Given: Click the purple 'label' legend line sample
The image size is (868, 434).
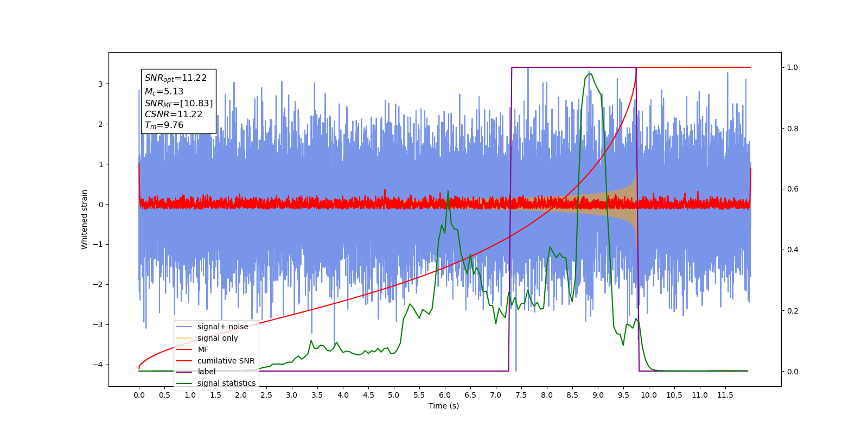Looking at the screenshot, I should [185, 372].
